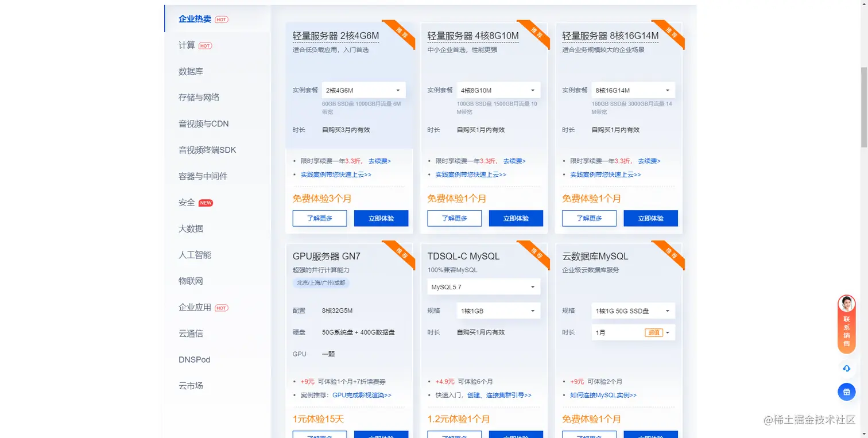Open 创建、连接集群引导 link
The image size is (868, 438).
coord(499,396)
